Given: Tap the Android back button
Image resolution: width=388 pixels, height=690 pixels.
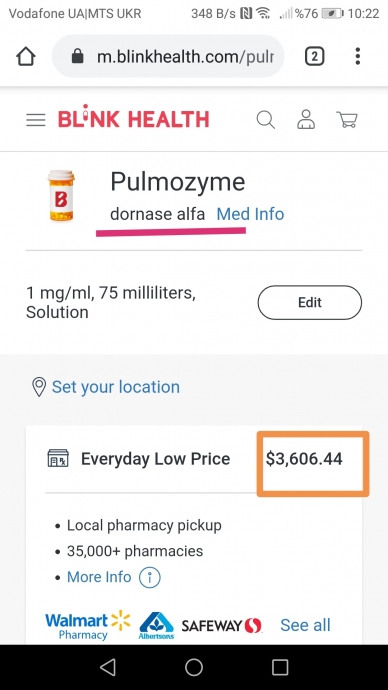Looking at the screenshot, I should tap(108, 667).
